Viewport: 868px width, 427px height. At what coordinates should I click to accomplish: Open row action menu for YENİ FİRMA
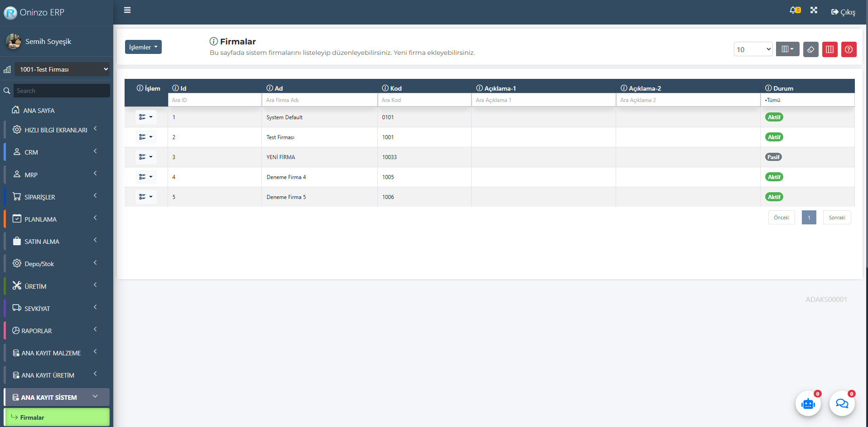click(145, 157)
